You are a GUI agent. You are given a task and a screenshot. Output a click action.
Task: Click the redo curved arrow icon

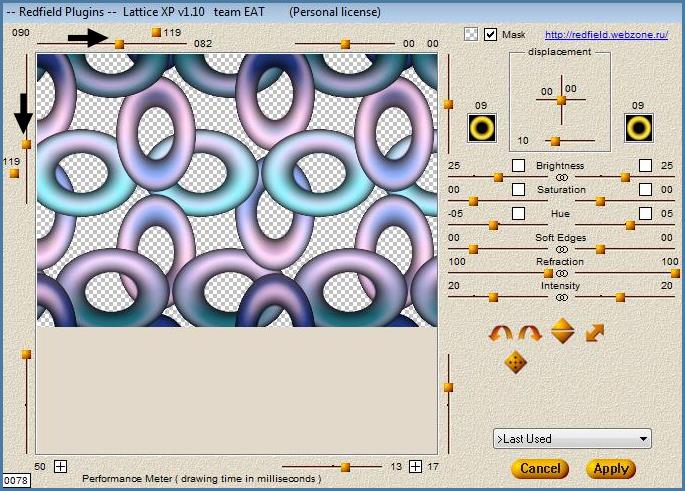tap(529, 333)
